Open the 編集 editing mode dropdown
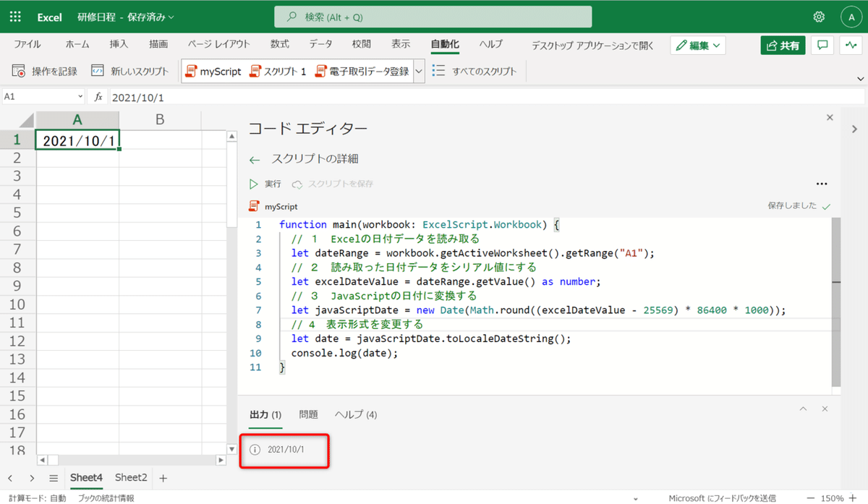 [x=698, y=46]
